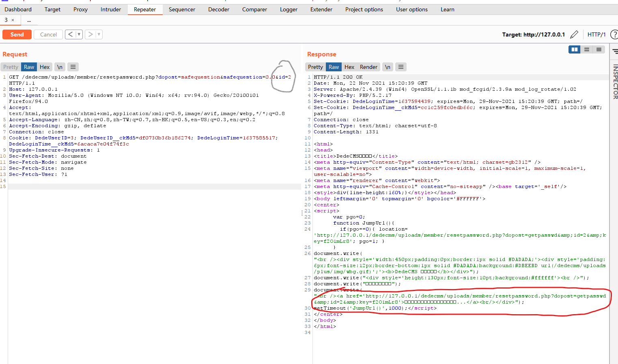Select side-by-side layout icon
Screen dimensions: 618x364
[x=575, y=49]
